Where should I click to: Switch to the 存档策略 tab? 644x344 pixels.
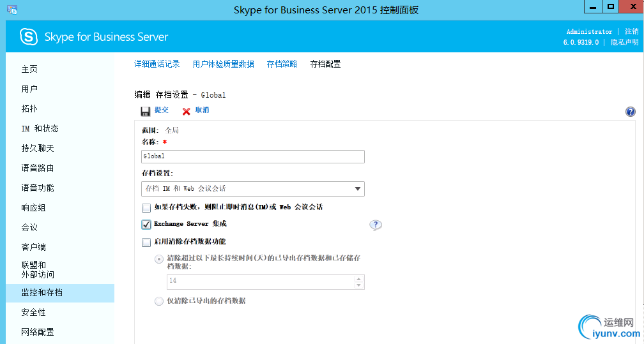[282, 64]
